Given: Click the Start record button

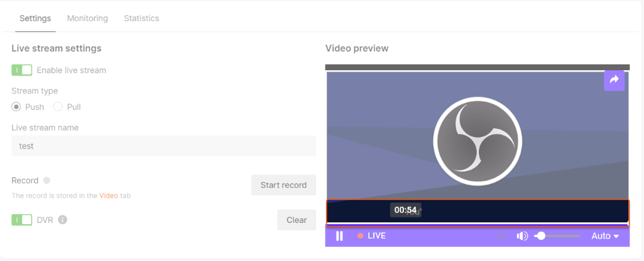Looking at the screenshot, I should 283,185.
